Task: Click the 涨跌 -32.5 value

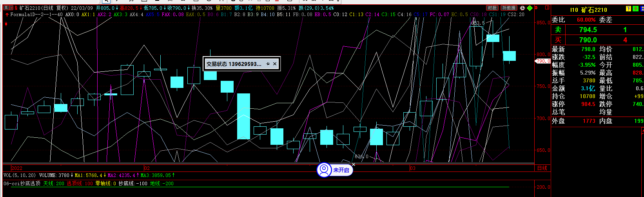Action: tap(589, 57)
